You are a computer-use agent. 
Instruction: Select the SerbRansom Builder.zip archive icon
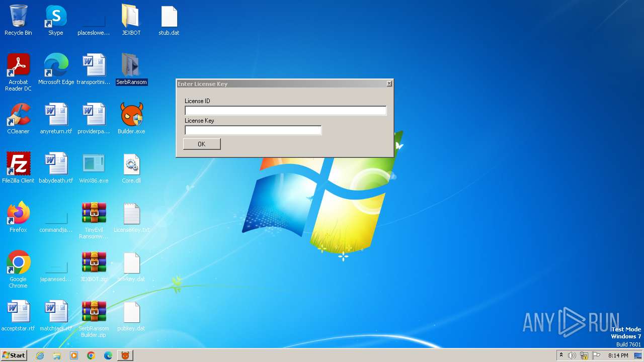click(x=94, y=319)
